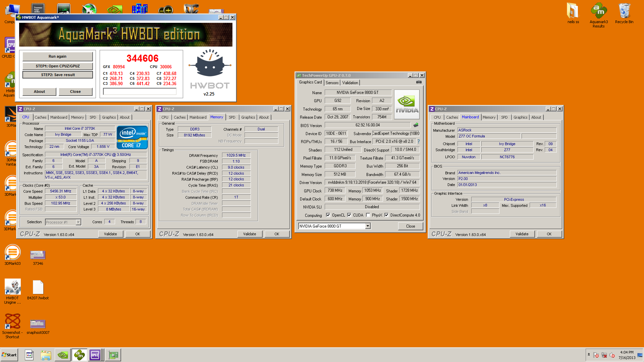Click the Intel Core i7 logo in CPU-Z
Screen dimensions: 644x362
[x=132, y=137]
